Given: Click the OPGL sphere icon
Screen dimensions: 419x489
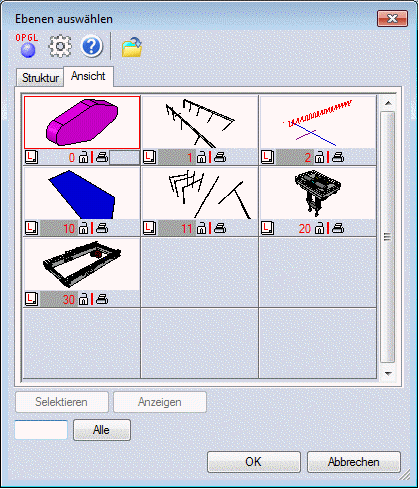Looking at the screenshot, I should (27, 46).
